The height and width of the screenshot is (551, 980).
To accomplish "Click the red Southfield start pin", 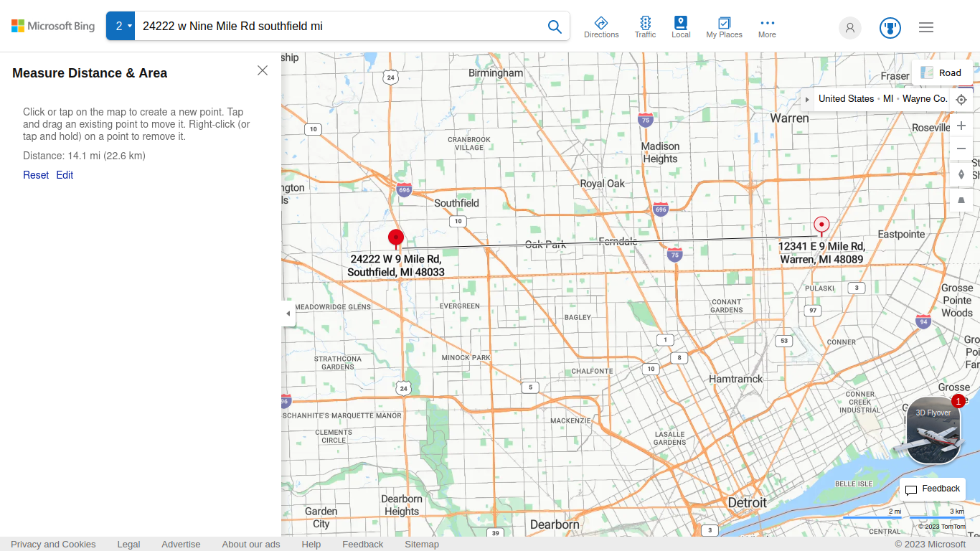I will tap(396, 238).
